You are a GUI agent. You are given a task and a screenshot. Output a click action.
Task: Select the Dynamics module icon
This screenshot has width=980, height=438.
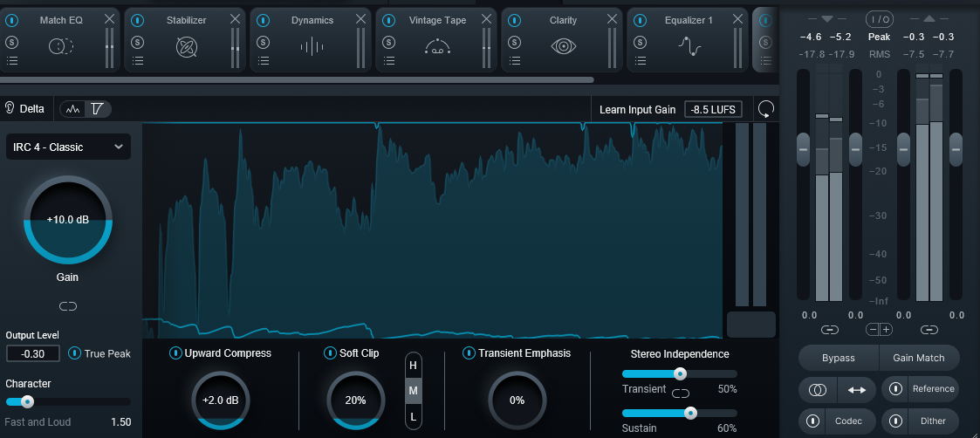point(312,46)
